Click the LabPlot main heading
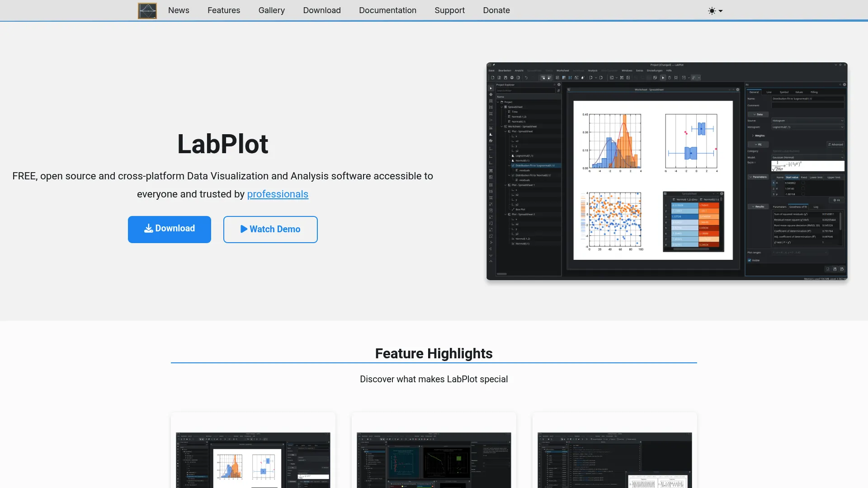 [223, 144]
